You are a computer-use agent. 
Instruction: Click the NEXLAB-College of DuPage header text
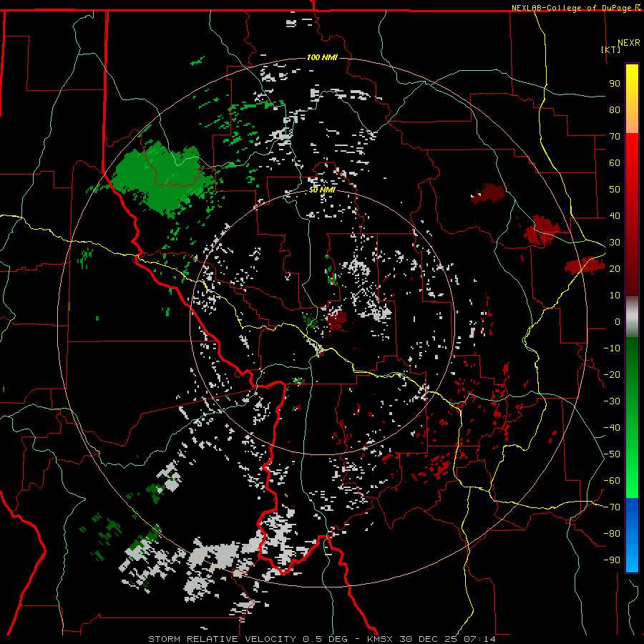(575, 8)
